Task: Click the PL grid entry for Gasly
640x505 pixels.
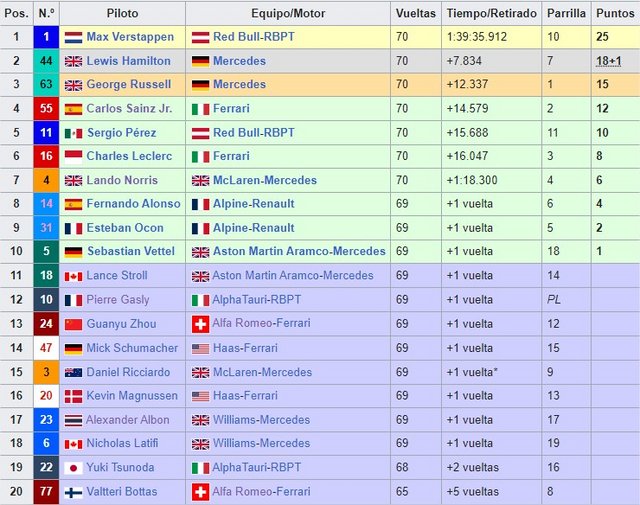Action: pyautogui.click(x=553, y=300)
